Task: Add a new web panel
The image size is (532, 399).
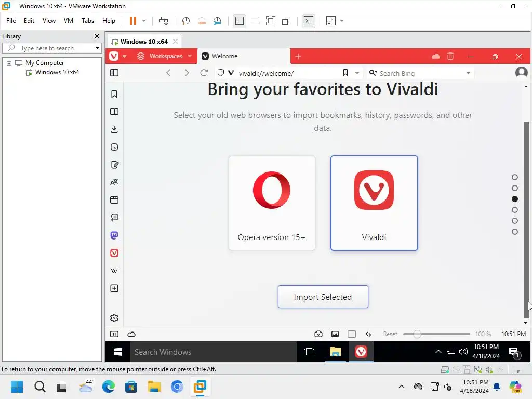Action: 114,288
